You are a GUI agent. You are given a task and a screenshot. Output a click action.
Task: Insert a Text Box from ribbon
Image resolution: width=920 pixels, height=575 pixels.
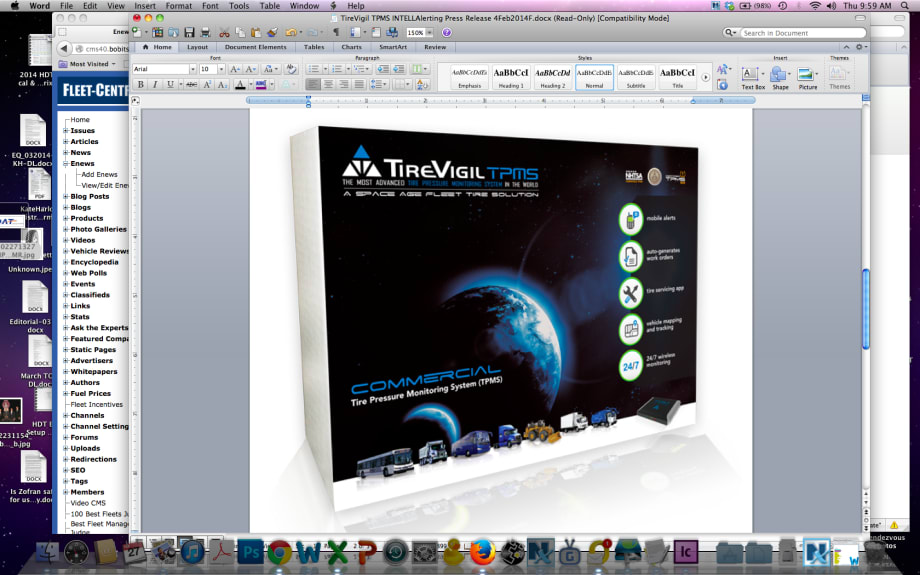pyautogui.click(x=753, y=79)
